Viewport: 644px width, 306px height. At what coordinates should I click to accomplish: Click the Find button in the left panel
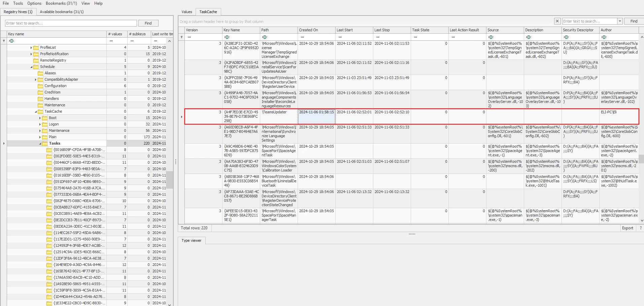tap(148, 23)
